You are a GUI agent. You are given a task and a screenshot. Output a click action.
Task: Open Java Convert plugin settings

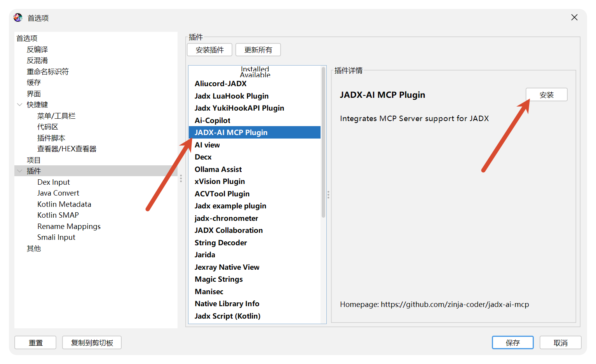(x=58, y=193)
